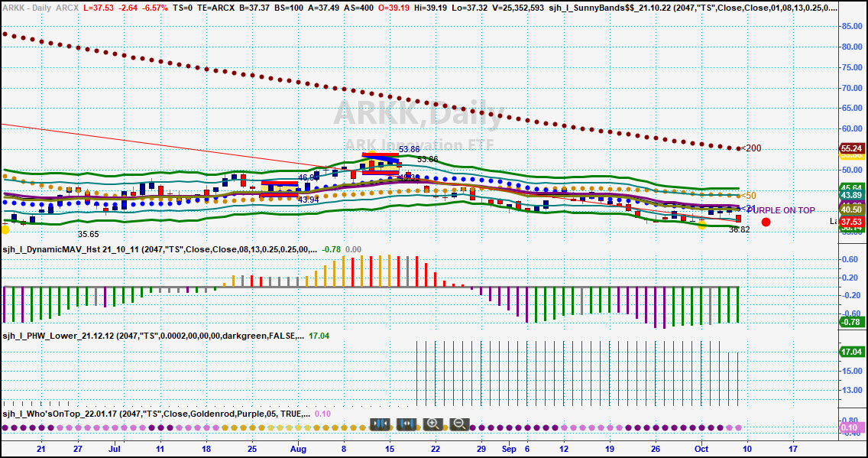
Task: Click the 70.00 price axis label
Action: click(x=851, y=87)
